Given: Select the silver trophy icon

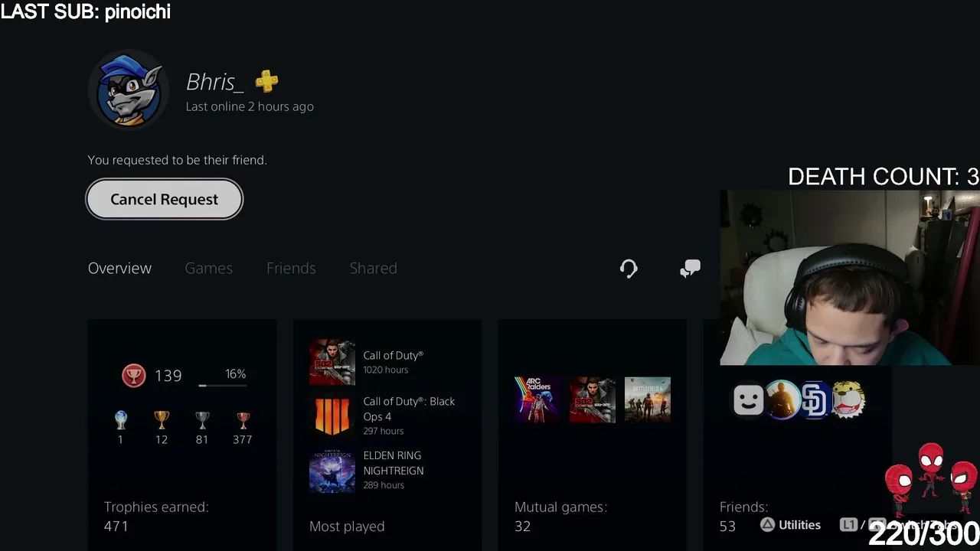Looking at the screenshot, I should tap(202, 419).
